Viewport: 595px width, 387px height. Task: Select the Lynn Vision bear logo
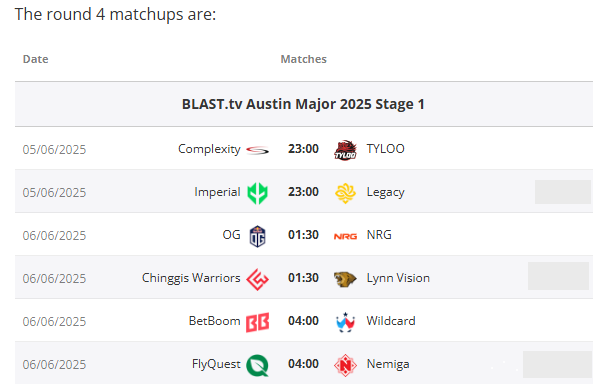(345, 279)
